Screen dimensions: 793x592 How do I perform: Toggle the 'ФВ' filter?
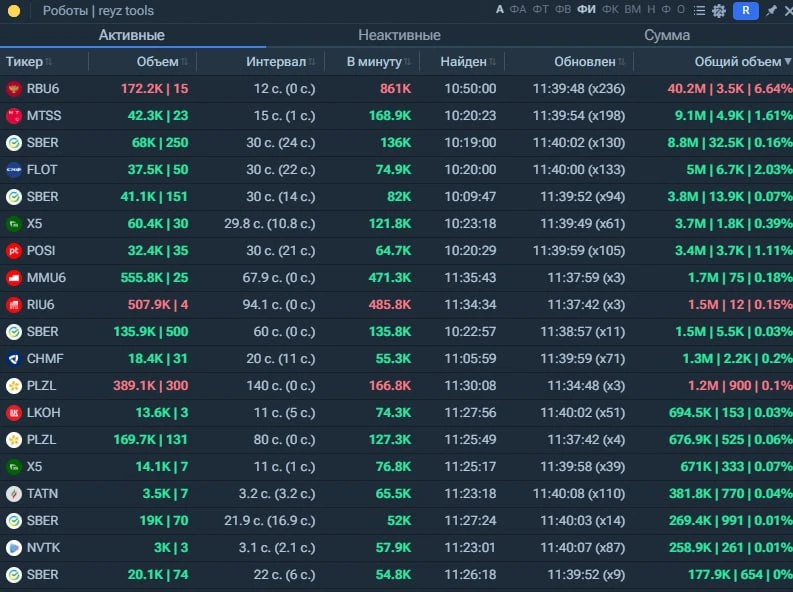tap(563, 10)
